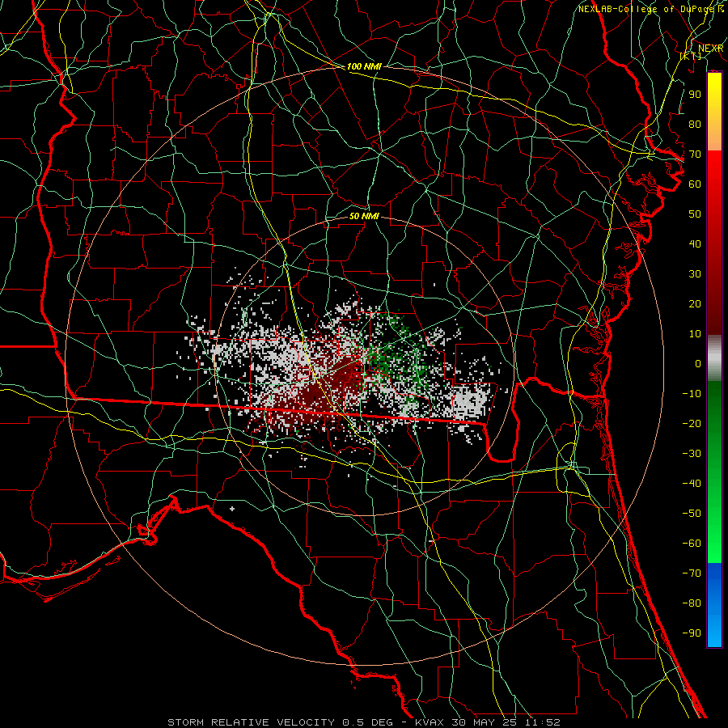This screenshot has width=728, height=728.
Task: Select the positive 90 value on velocity scale
Action: (x=695, y=95)
